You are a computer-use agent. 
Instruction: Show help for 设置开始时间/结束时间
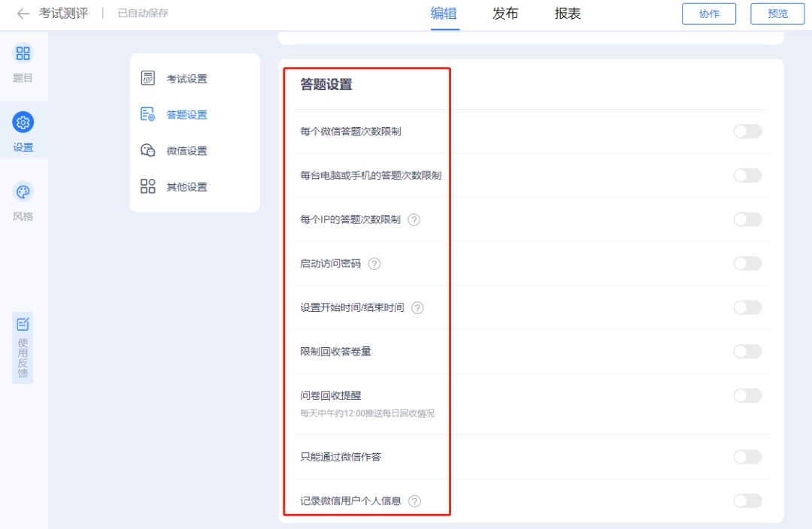(x=417, y=308)
